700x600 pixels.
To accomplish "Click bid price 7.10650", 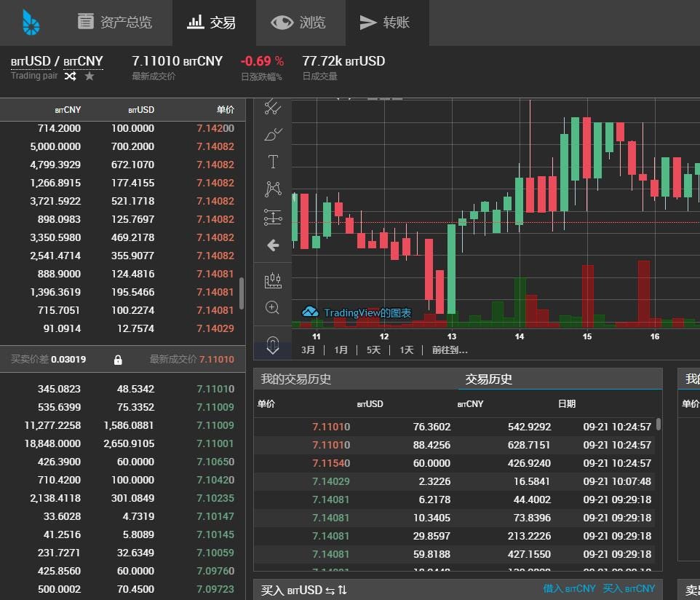I will pyautogui.click(x=215, y=462).
